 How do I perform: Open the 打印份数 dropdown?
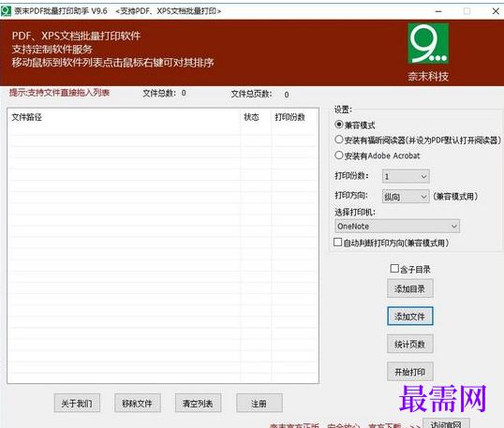click(x=406, y=176)
